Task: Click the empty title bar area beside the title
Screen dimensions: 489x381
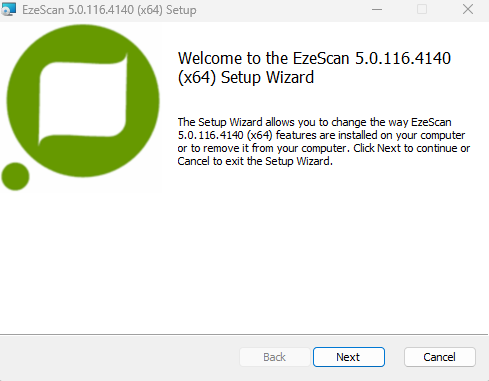Action: [282, 10]
